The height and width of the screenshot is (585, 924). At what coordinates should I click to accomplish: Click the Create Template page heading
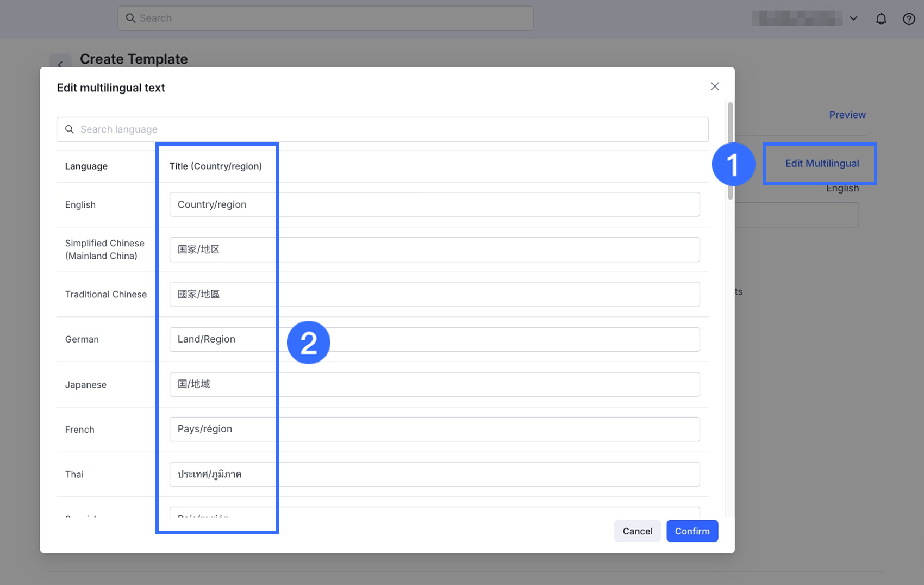[134, 59]
